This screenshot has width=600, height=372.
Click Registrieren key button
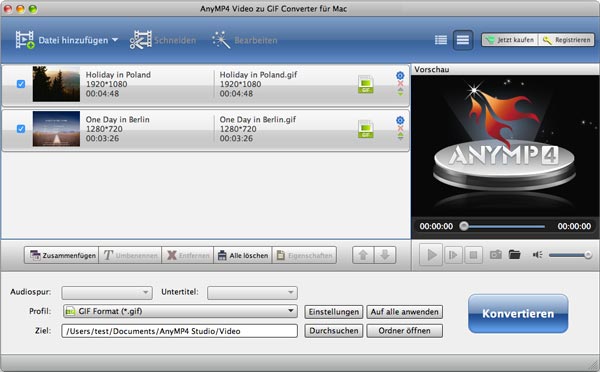[567, 40]
